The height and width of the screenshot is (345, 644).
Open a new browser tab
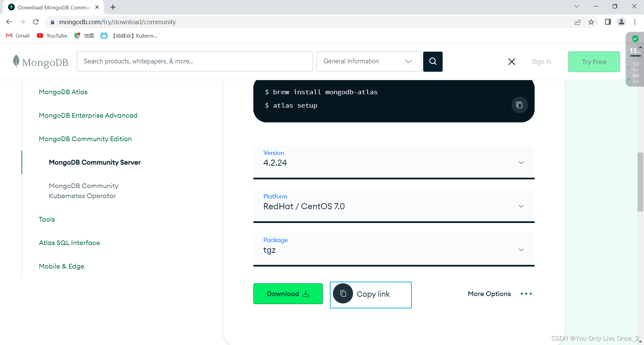click(x=113, y=7)
